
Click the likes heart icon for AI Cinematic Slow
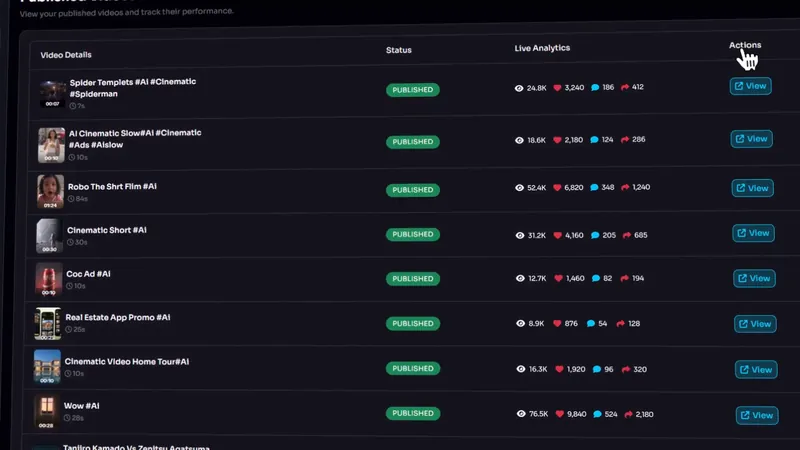pos(557,140)
